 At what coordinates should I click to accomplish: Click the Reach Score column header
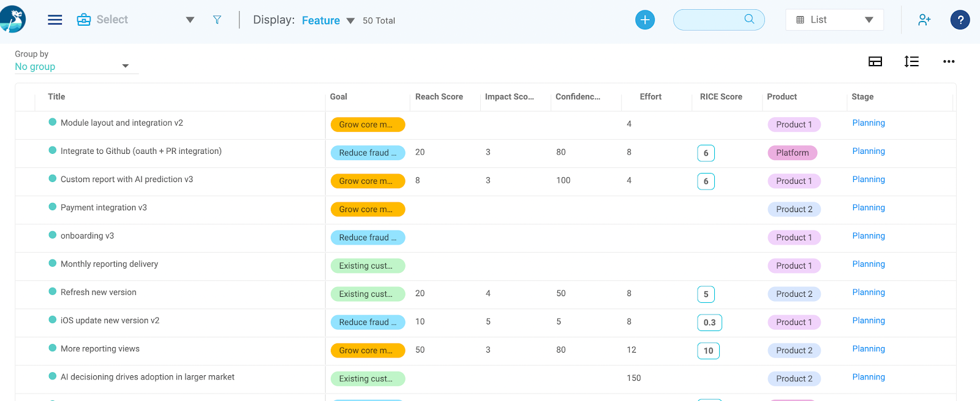tap(439, 97)
